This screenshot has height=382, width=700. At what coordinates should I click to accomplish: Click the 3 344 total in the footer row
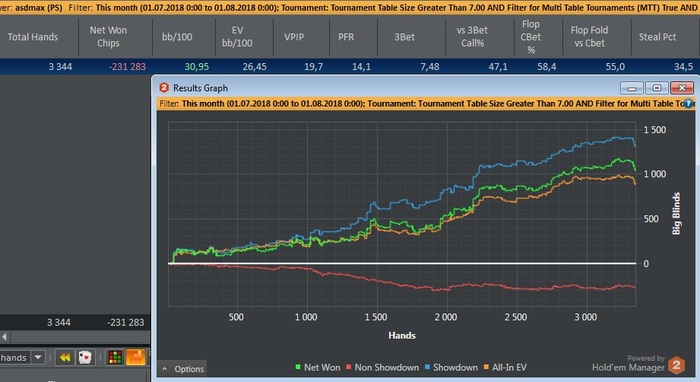tap(59, 322)
